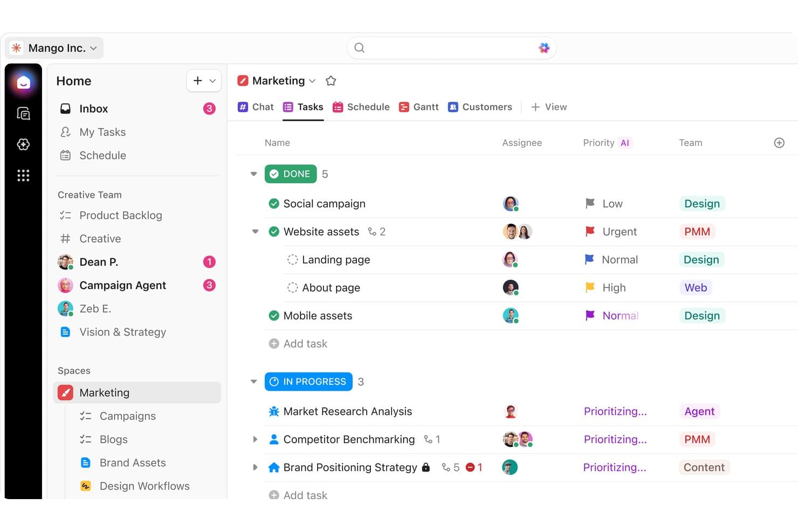Image resolution: width=798 pixels, height=532 pixels.
Task: Click inside the top search field
Action: pyautogui.click(x=452, y=48)
